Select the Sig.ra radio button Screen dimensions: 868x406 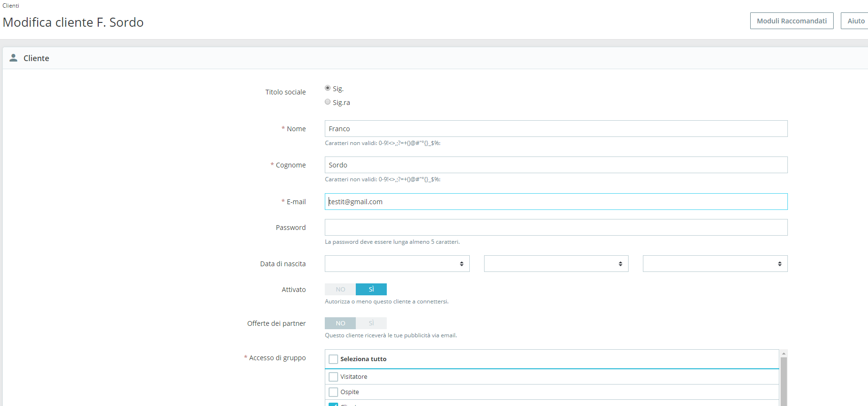(x=328, y=102)
